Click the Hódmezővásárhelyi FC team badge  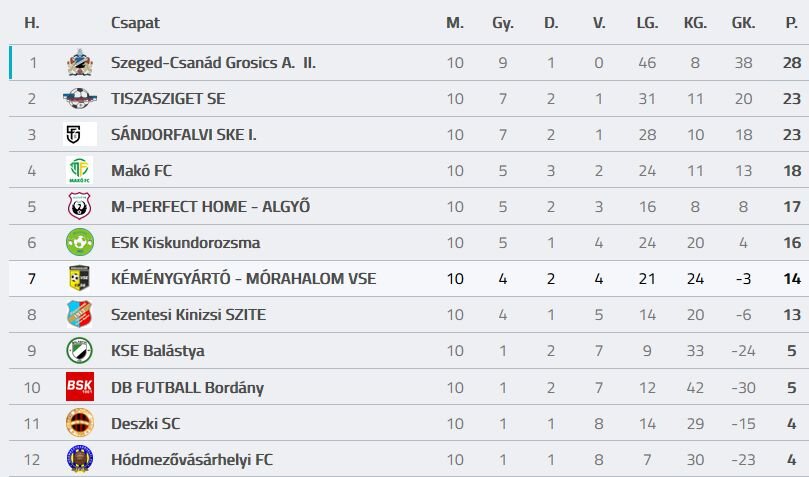click(x=79, y=459)
